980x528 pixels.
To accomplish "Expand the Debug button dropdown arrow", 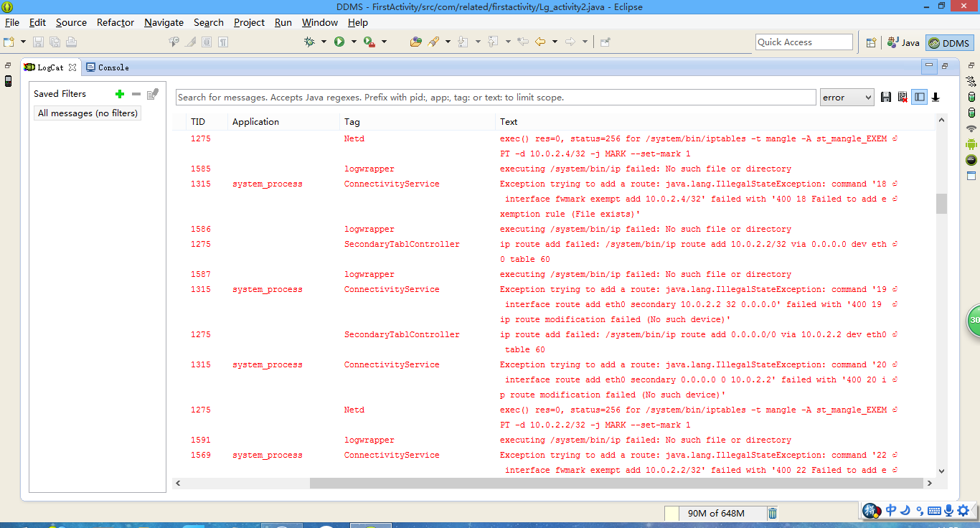I will pos(324,42).
